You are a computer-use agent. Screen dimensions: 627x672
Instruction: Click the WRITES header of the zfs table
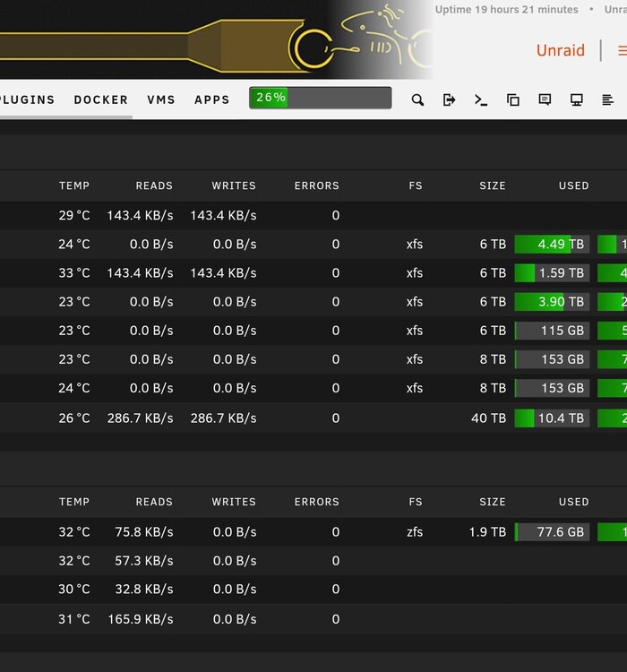(234, 502)
